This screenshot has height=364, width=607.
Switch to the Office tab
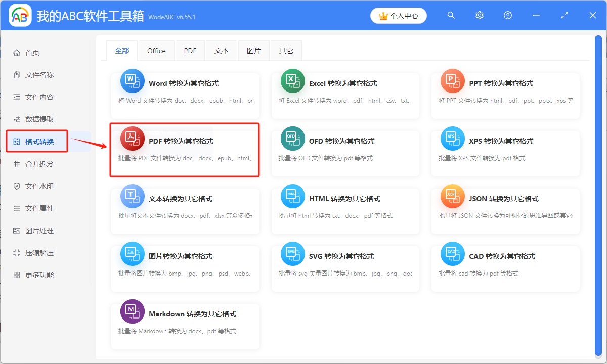[156, 51]
